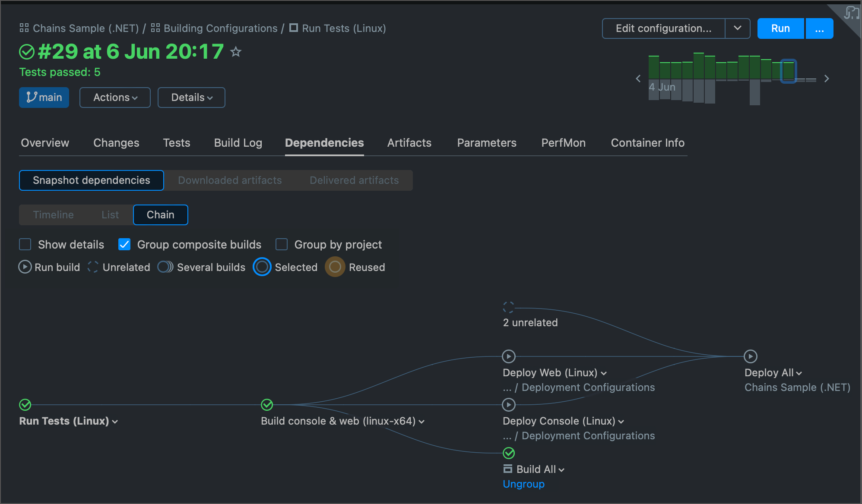
Task: Click the Build console & web success checkmark icon
Action: [x=267, y=403]
